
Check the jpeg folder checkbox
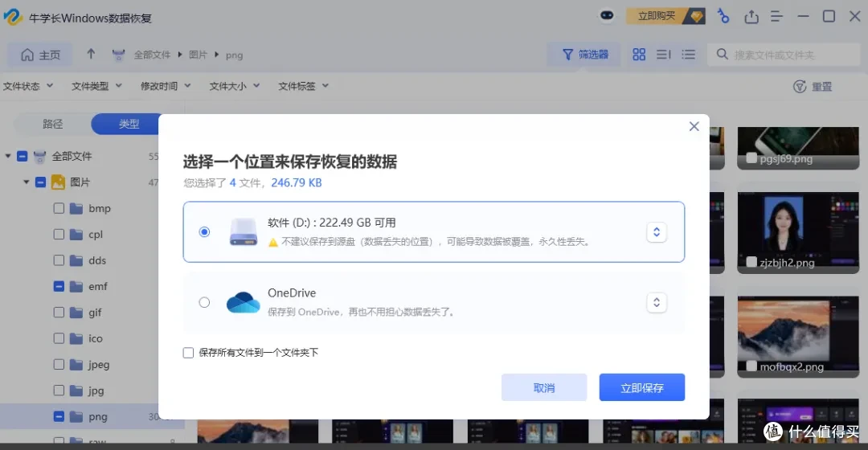[x=59, y=364]
